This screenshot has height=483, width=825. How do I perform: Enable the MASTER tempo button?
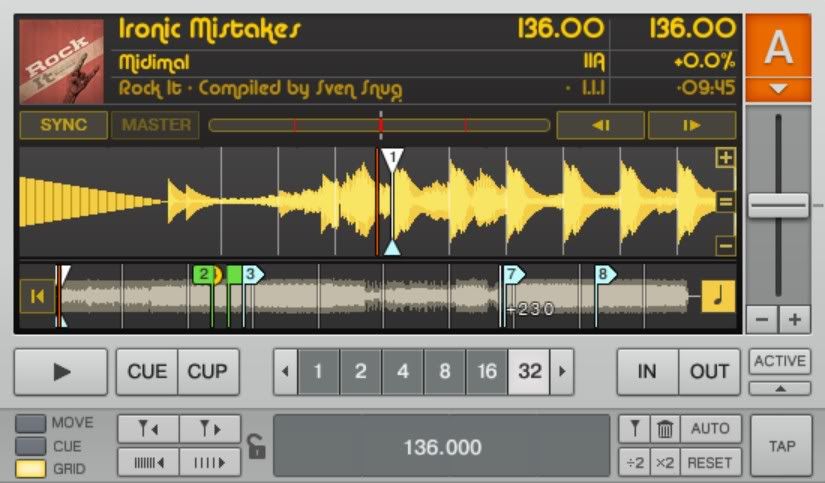pos(155,125)
